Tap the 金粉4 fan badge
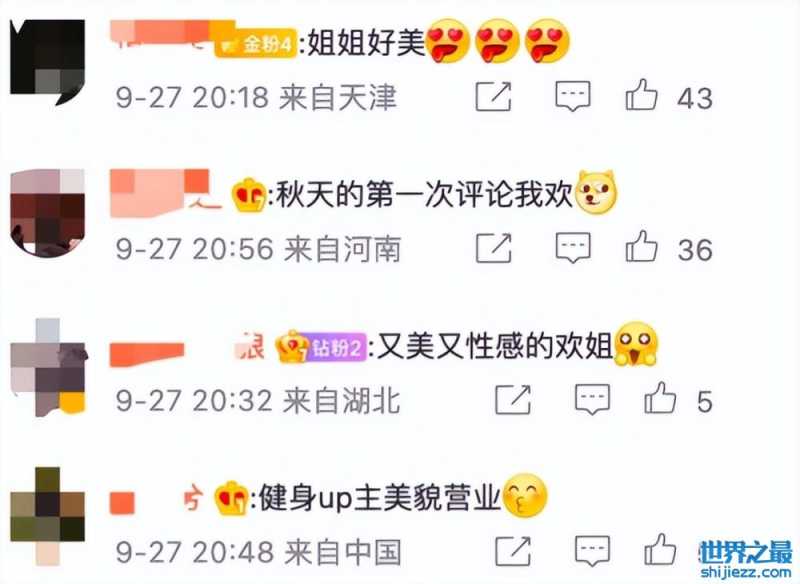800x584 pixels. 256,44
